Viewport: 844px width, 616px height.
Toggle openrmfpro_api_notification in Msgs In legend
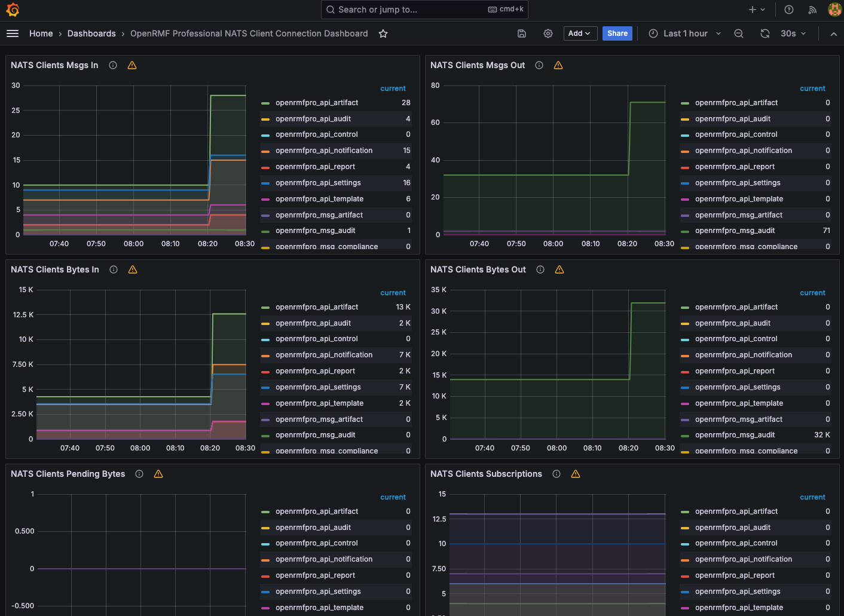[324, 151]
